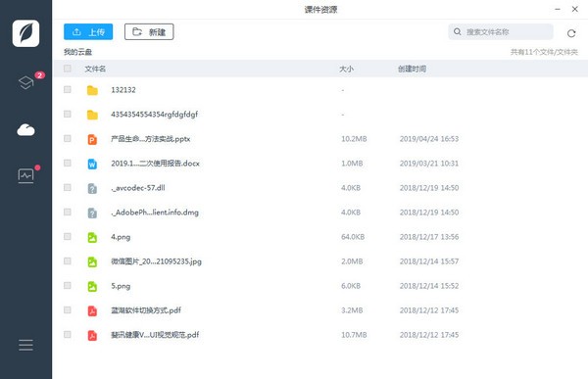The width and height of the screenshot is (588, 379).
Task: Open folder 4354354554354rgfdgfdgf
Action: click(154, 115)
